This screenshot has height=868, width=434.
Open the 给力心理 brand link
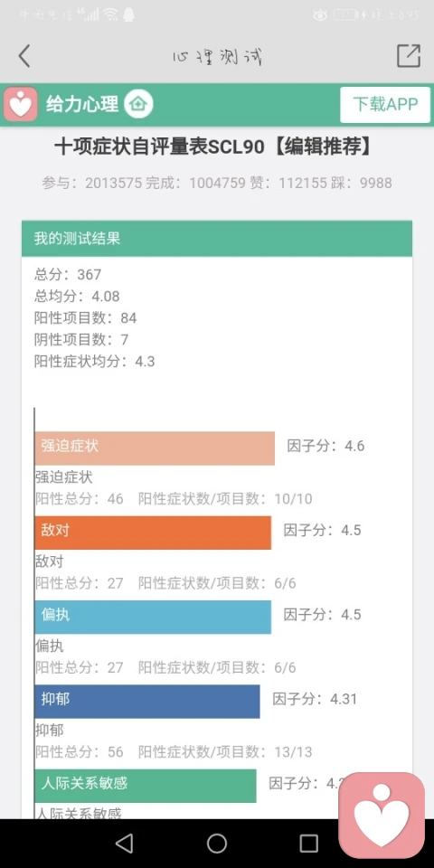point(82,104)
